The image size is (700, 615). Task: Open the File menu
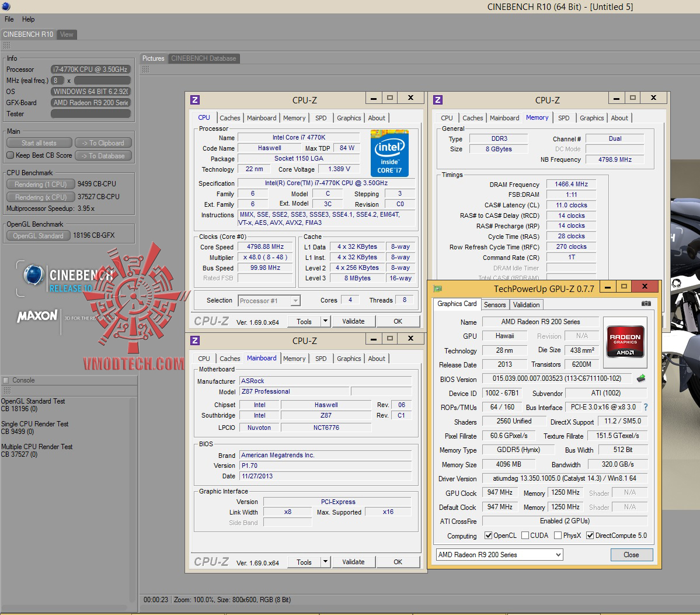click(x=9, y=19)
